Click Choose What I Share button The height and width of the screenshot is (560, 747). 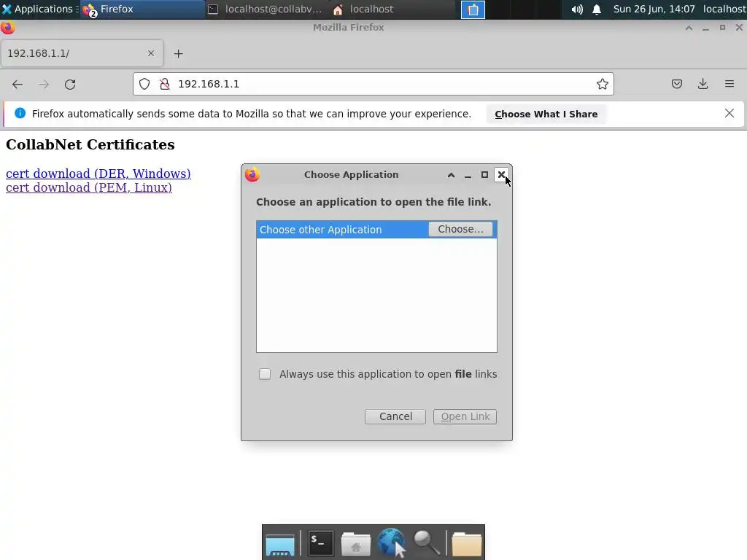click(x=546, y=114)
